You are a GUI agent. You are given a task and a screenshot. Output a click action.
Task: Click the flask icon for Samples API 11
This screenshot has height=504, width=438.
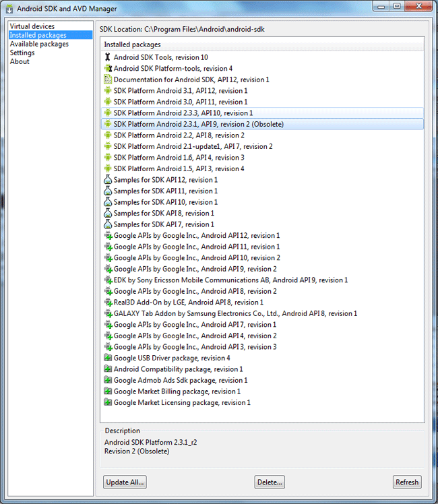click(108, 191)
